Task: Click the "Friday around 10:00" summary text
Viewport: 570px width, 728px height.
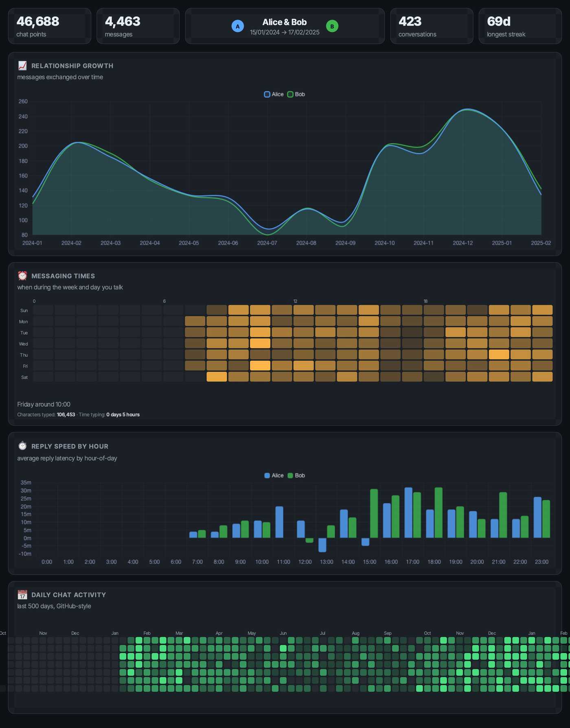Action: pos(44,404)
